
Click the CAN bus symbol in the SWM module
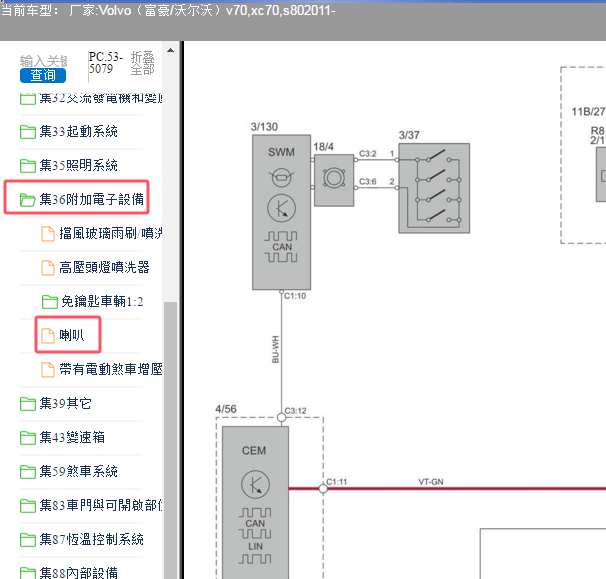pyautogui.click(x=281, y=247)
